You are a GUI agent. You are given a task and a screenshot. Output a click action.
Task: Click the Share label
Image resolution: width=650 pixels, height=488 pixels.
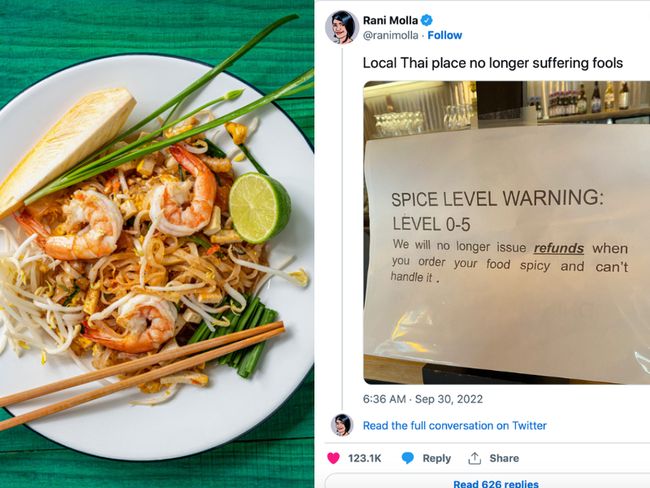pos(504,458)
